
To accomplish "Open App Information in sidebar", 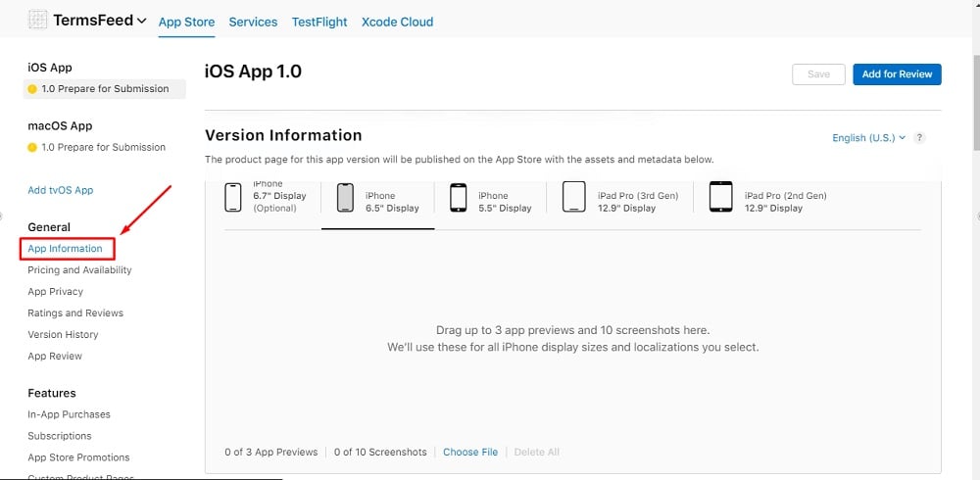I will (65, 249).
